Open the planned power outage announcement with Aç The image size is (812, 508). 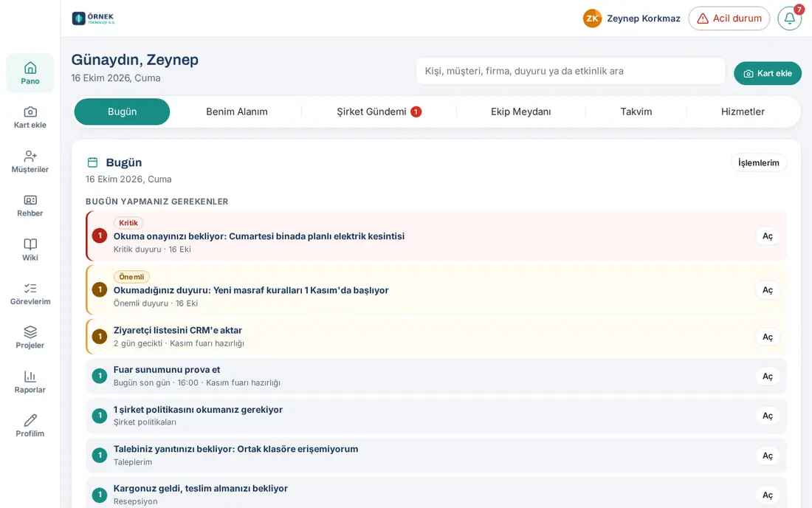pyautogui.click(x=768, y=236)
